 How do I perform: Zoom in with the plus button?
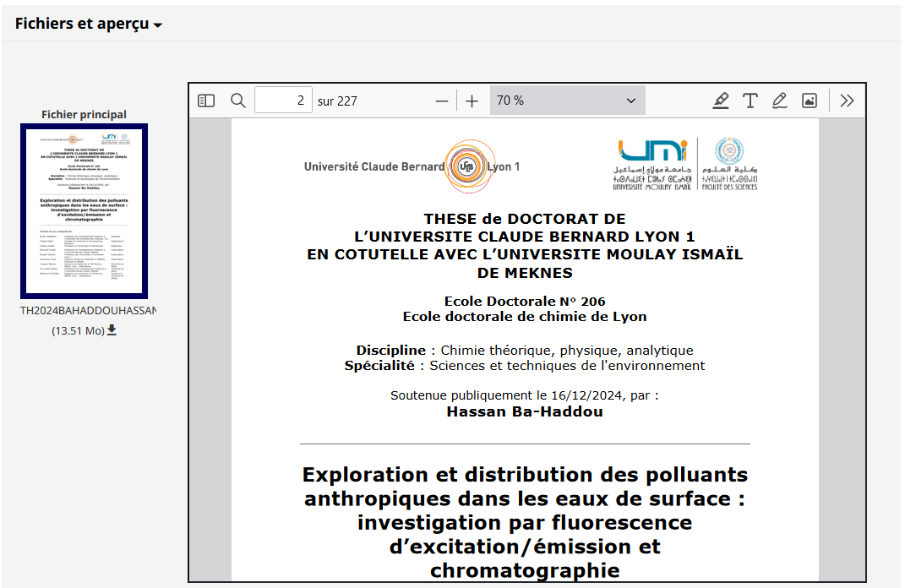(472, 101)
